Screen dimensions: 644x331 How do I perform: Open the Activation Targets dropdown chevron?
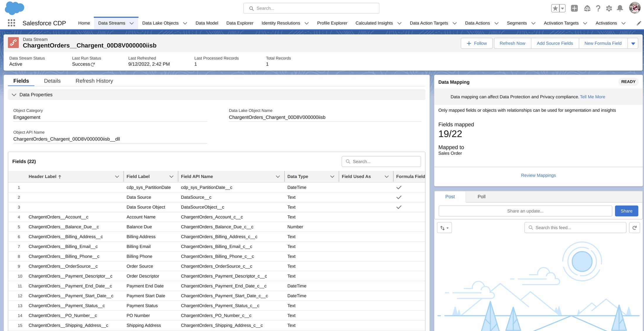pos(585,23)
